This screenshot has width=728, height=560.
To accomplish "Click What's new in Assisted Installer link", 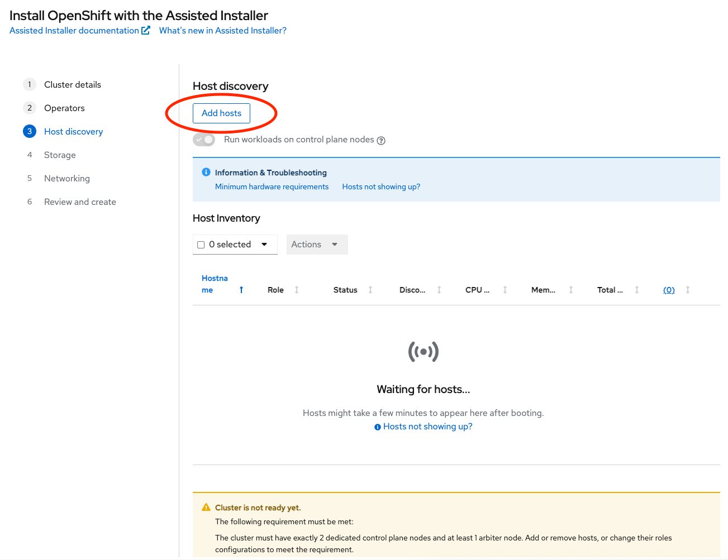I will click(222, 30).
